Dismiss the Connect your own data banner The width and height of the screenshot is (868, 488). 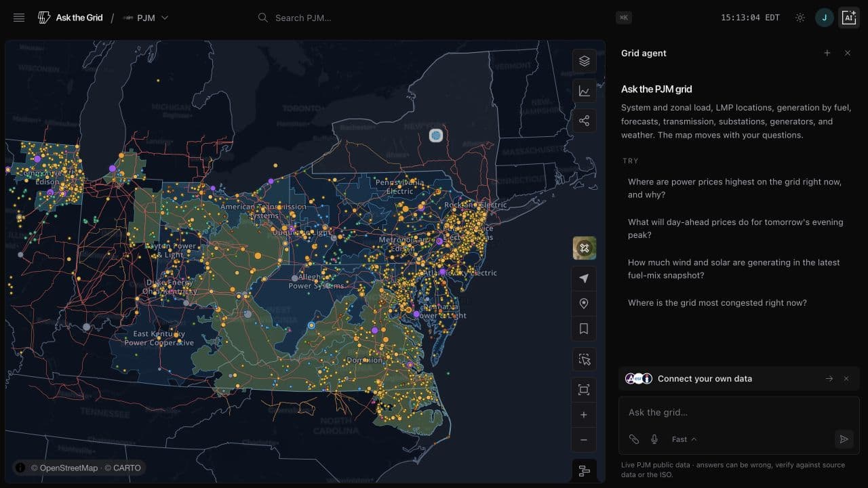click(x=846, y=379)
